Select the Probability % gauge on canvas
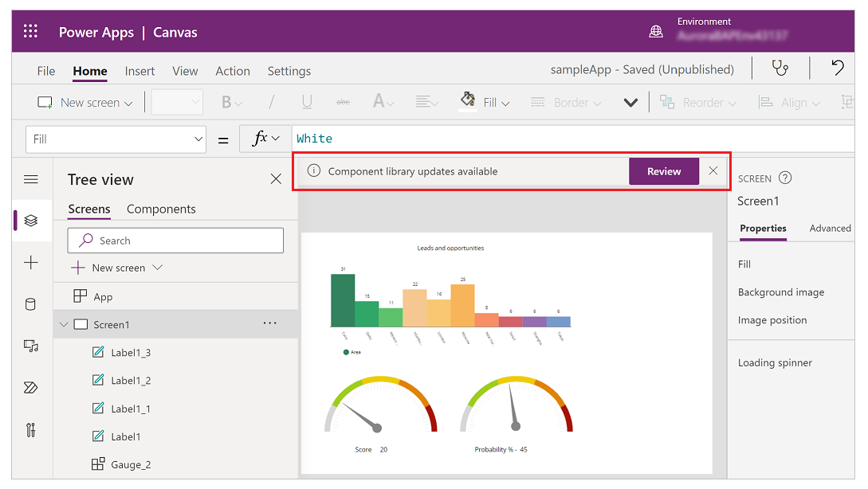The width and height of the screenshot is (868, 489). pos(516,405)
